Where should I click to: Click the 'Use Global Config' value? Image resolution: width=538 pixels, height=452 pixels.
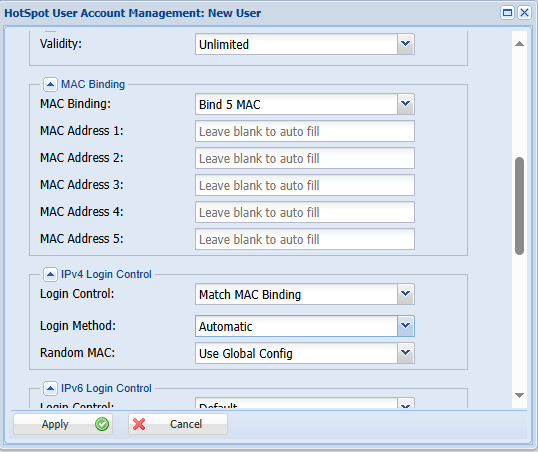click(x=246, y=354)
